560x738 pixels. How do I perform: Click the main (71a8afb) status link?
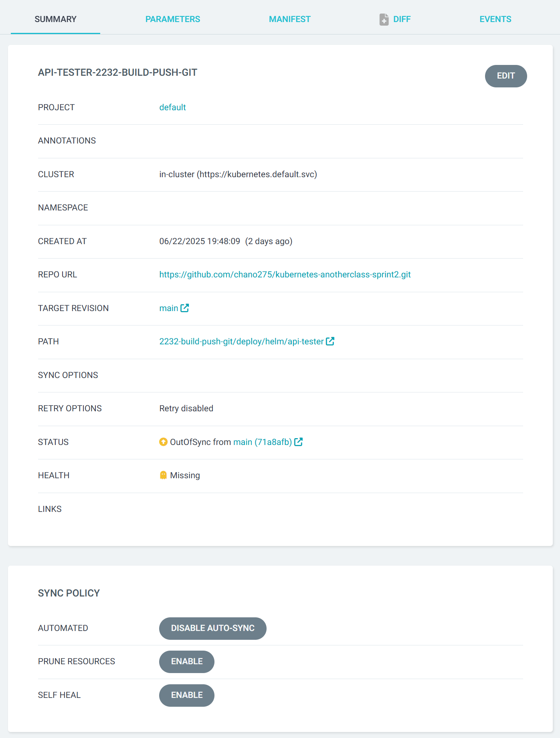(x=262, y=442)
